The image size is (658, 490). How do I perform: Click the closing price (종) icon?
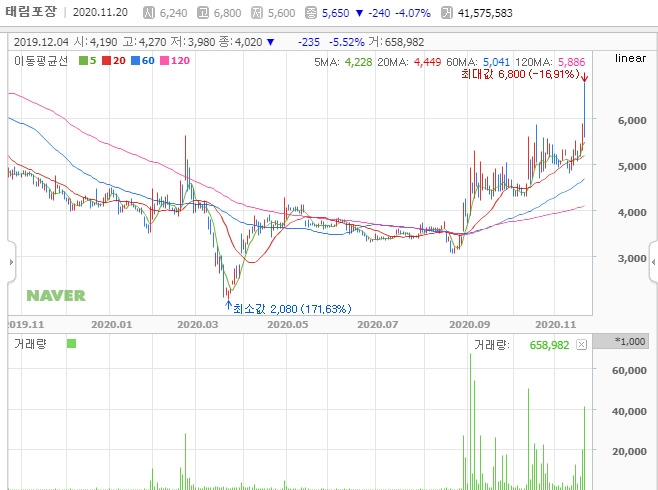pyautogui.click(x=311, y=13)
